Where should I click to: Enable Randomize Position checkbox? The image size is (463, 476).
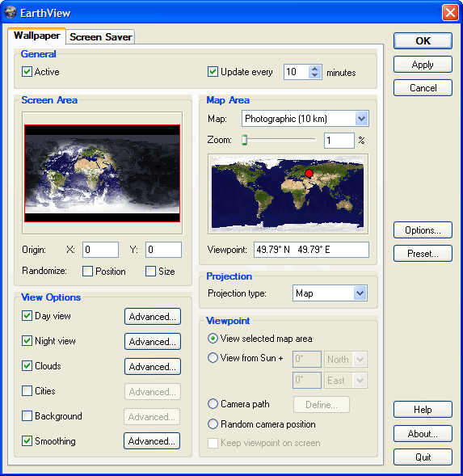pyautogui.click(x=87, y=271)
